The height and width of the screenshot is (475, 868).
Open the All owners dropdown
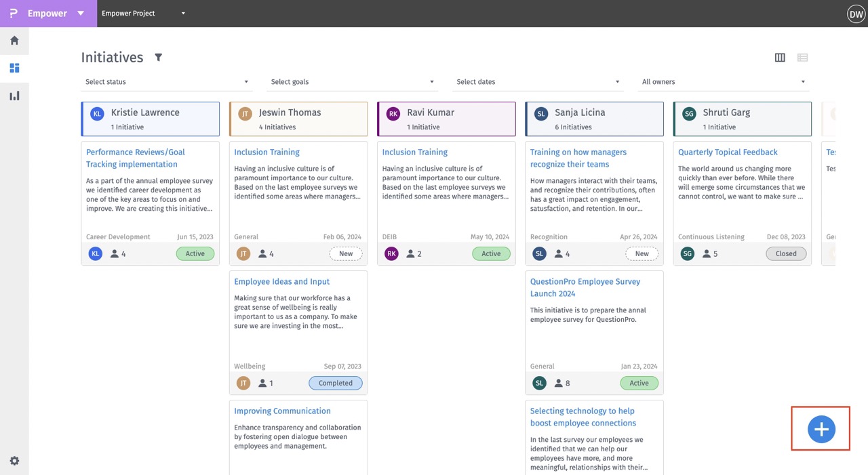pos(723,82)
